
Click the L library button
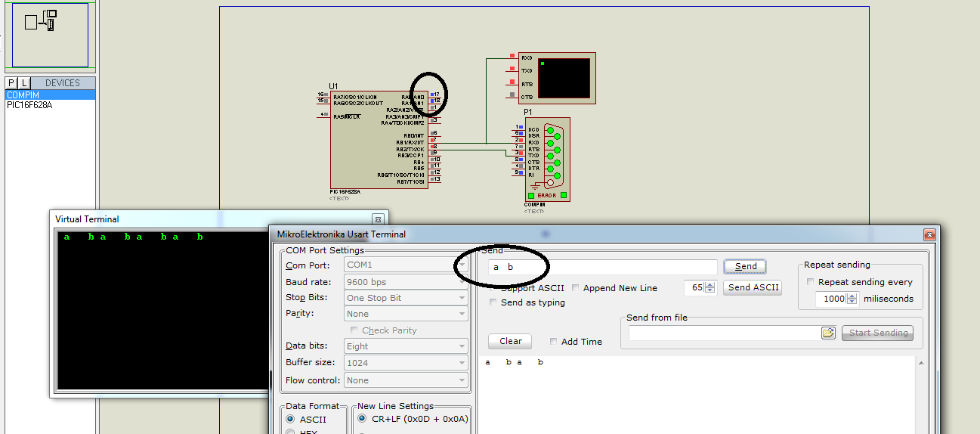tap(24, 83)
